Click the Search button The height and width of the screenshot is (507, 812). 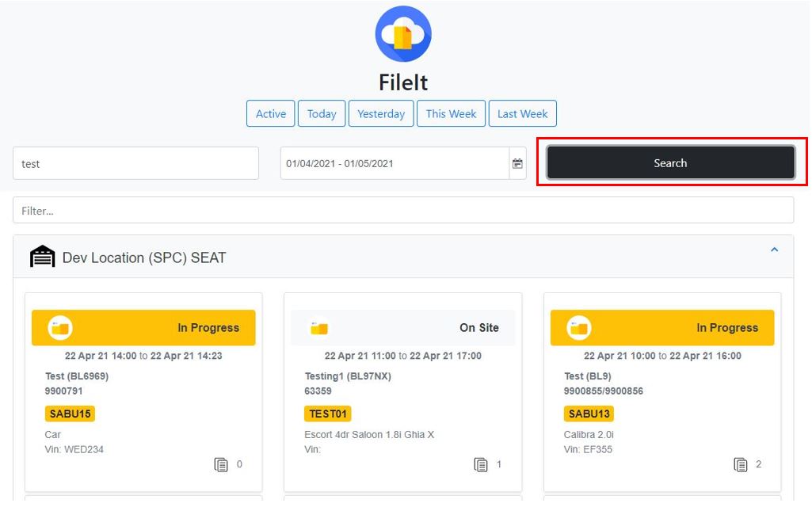coord(671,162)
